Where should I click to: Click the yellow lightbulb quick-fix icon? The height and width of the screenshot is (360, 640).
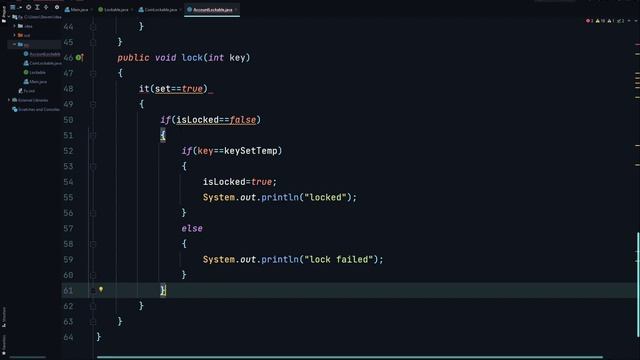click(101, 290)
